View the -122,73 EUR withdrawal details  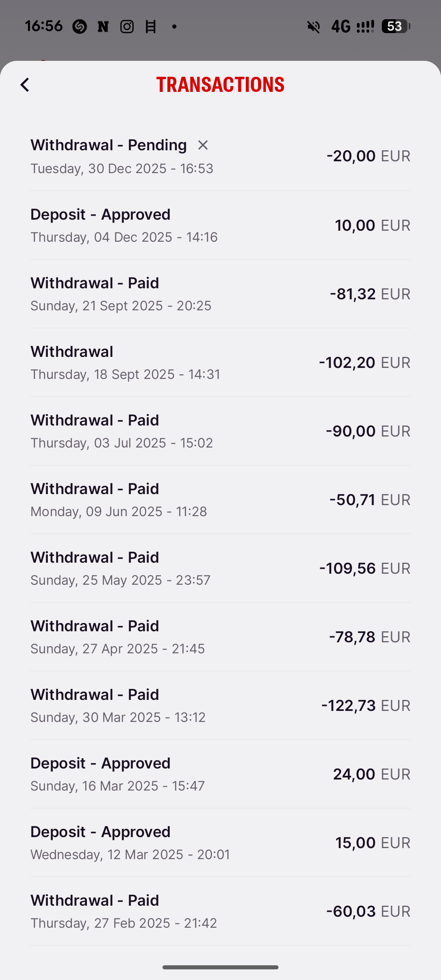point(220,706)
